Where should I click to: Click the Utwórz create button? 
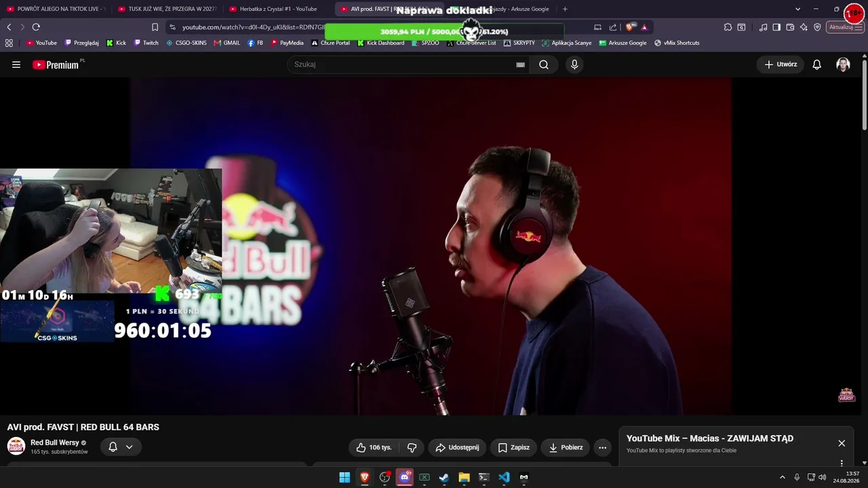pyautogui.click(x=781, y=64)
